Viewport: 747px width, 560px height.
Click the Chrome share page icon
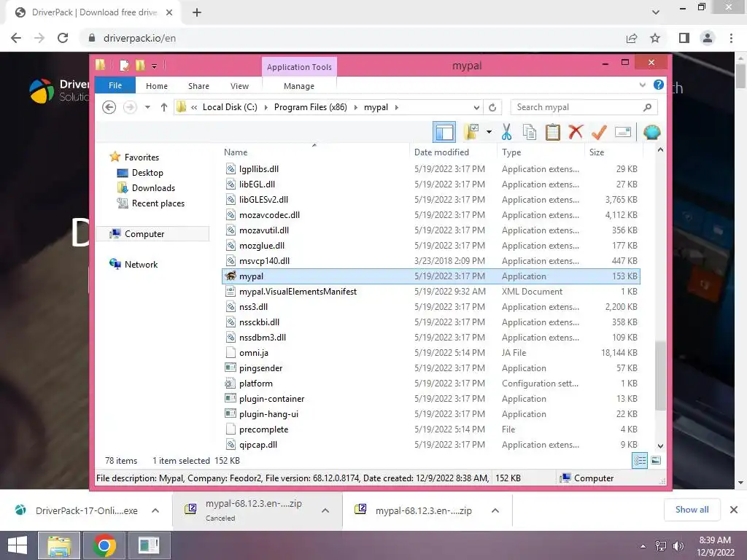(632, 38)
